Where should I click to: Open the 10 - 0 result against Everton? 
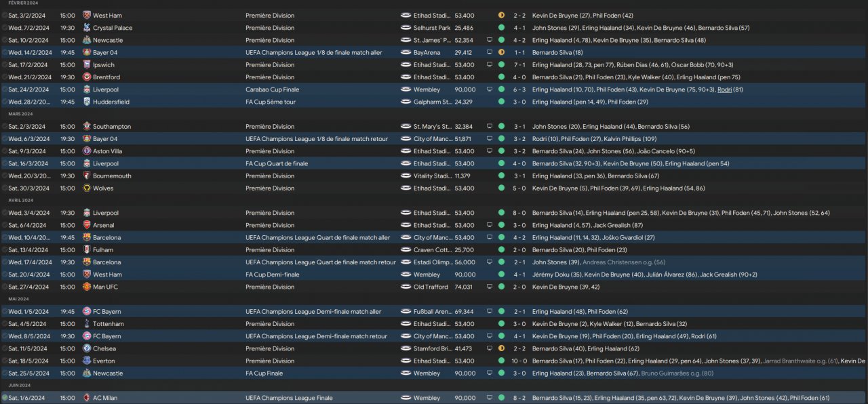[519, 361]
